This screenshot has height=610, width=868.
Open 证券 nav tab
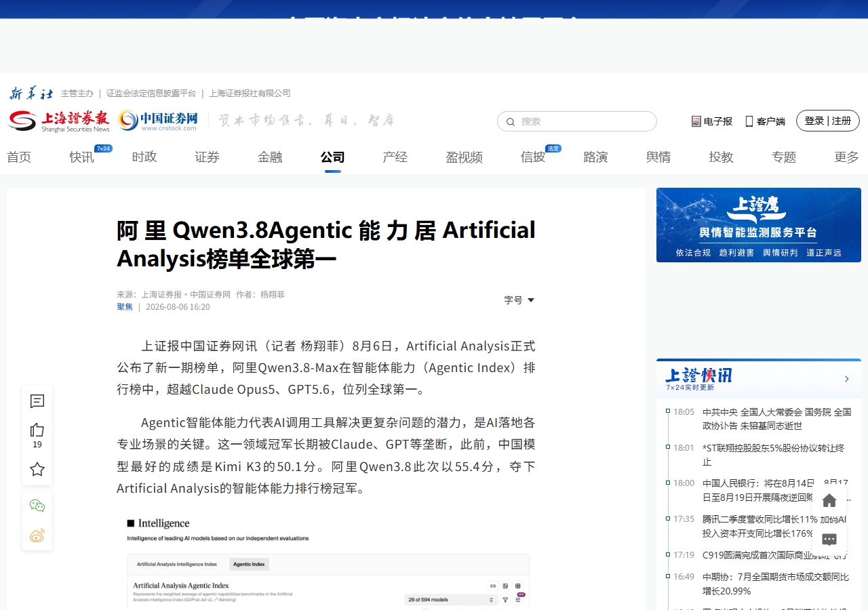pos(207,157)
